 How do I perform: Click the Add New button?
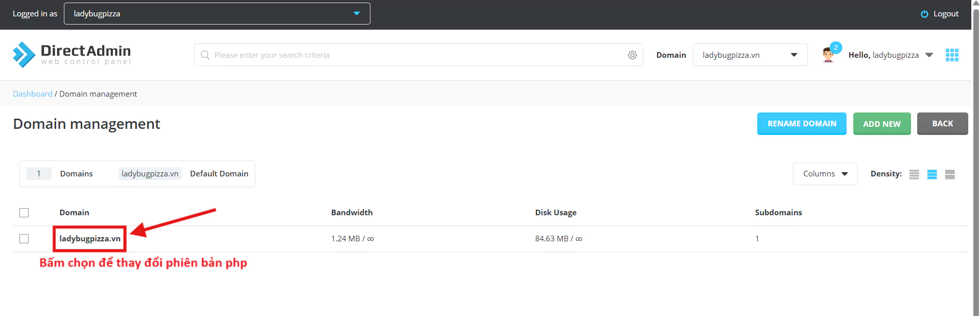click(x=882, y=124)
